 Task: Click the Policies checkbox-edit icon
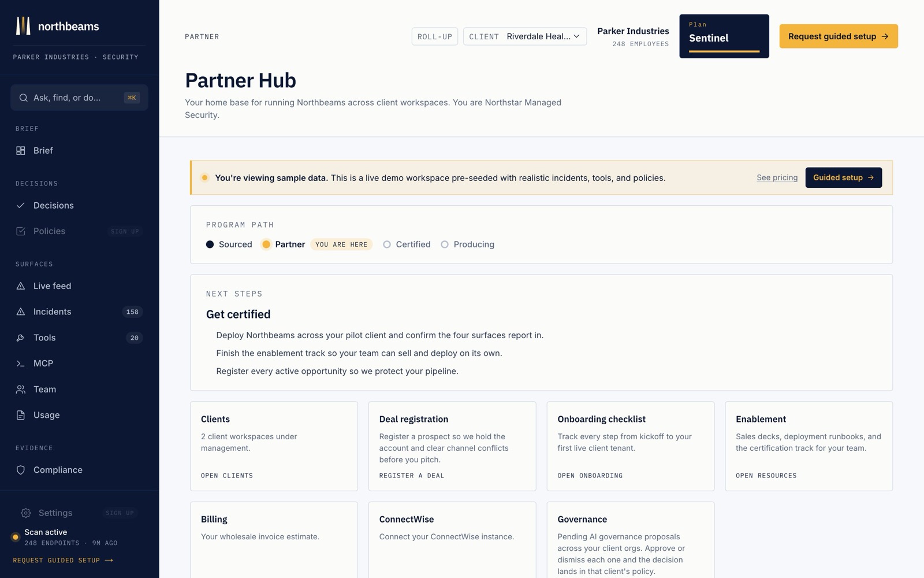(x=21, y=231)
